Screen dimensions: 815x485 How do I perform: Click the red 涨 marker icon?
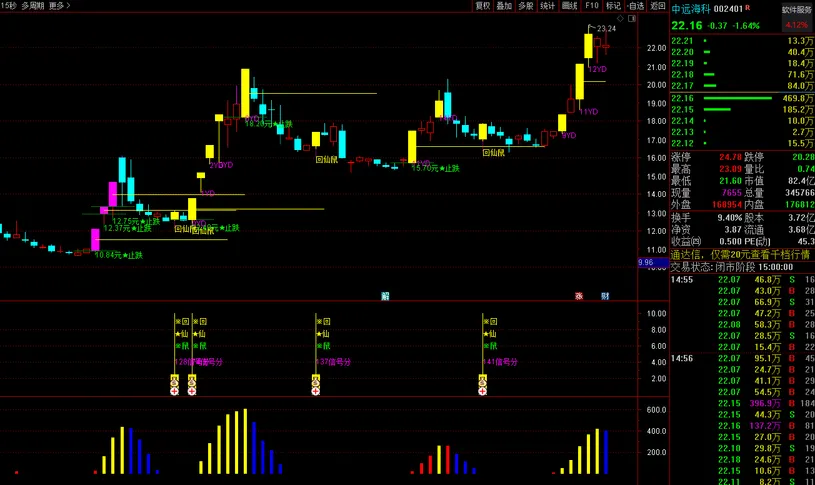578,296
